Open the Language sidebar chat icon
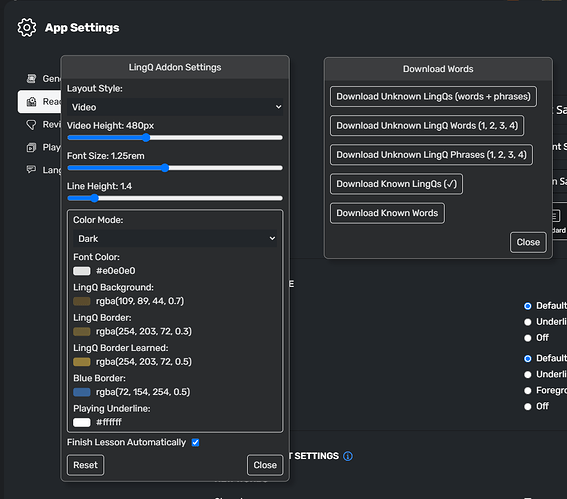This screenshot has height=499, width=567. pos(31,169)
